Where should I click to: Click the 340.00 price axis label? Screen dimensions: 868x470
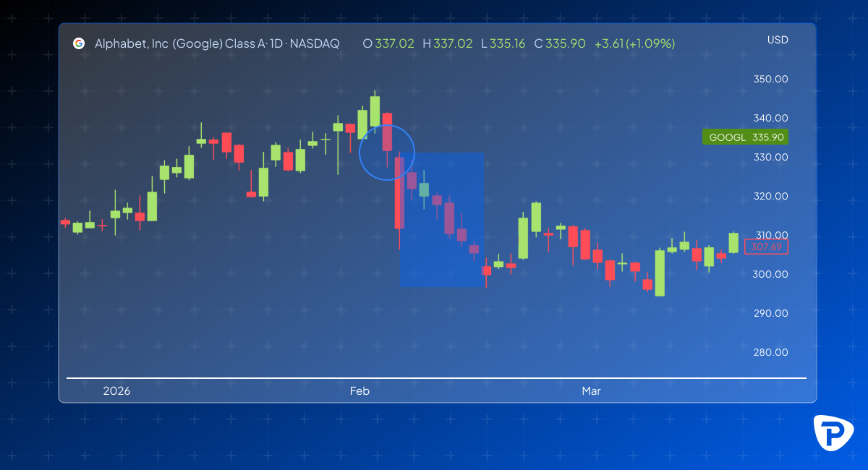click(x=770, y=118)
